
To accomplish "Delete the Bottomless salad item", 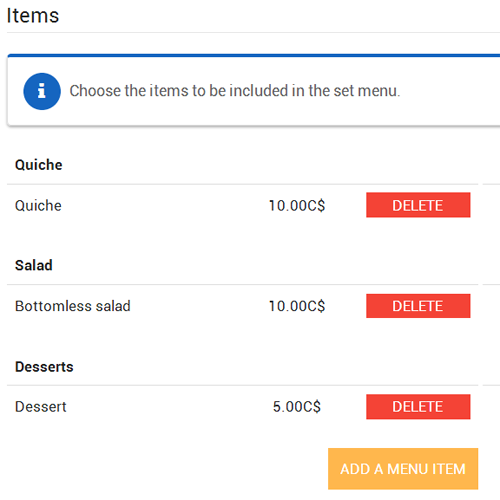I will [418, 306].
